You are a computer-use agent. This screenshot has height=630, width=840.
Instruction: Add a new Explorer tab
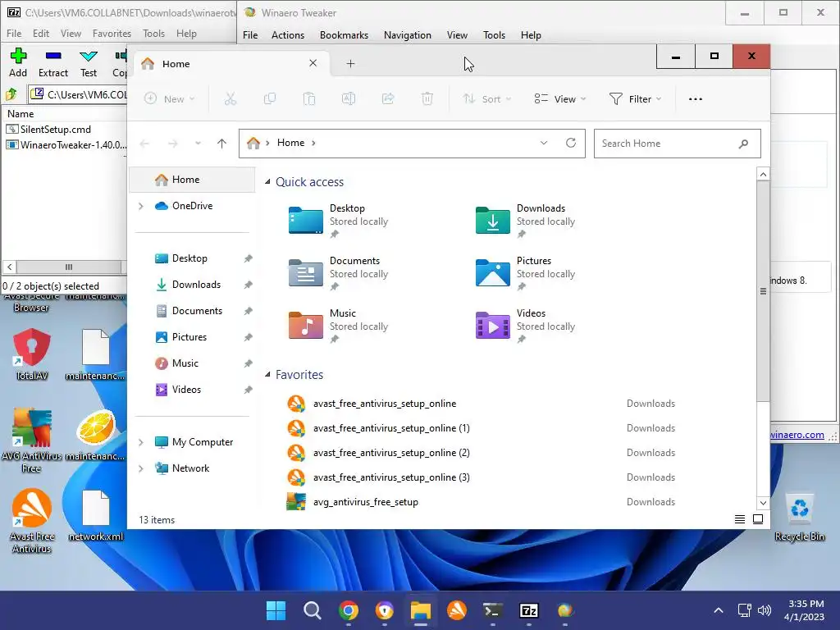[x=350, y=64]
